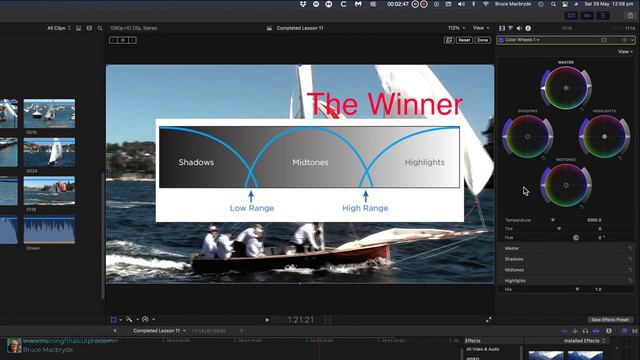Viewport: 640px width, 360px height.
Task: Click the Tint slider handle
Action: 559,229
